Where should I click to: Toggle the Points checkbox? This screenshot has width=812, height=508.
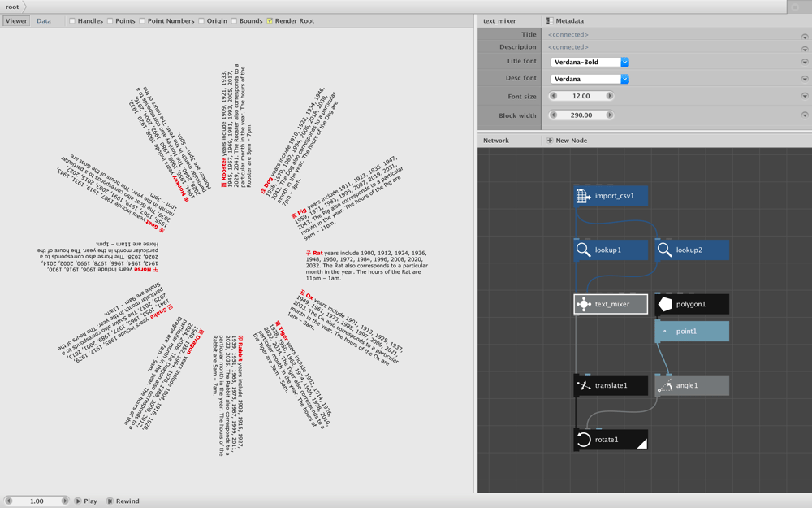coord(110,21)
